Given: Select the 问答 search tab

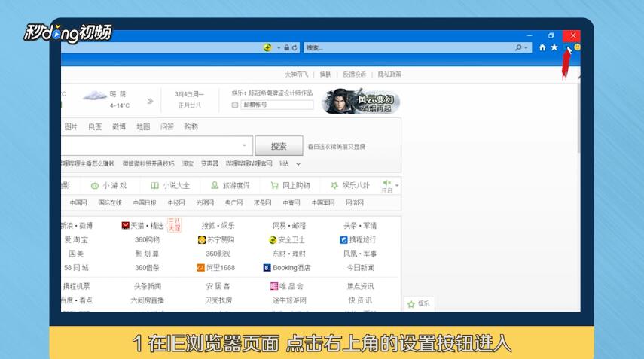Looking at the screenshot, I should point(167,126).
